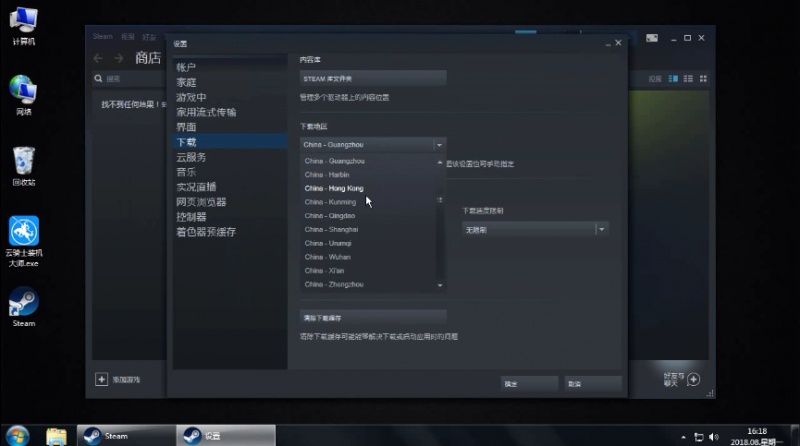Select the 游戏中 settings category

230,97
